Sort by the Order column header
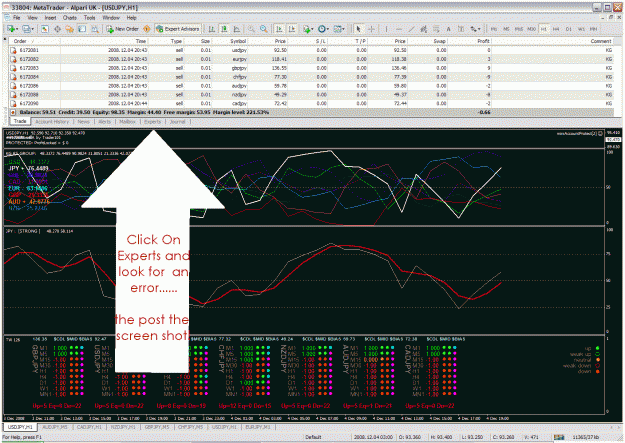 [x=35, y=41]
